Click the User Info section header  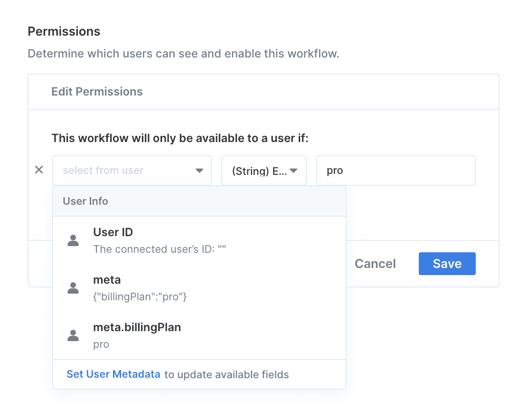click(85, 201)
